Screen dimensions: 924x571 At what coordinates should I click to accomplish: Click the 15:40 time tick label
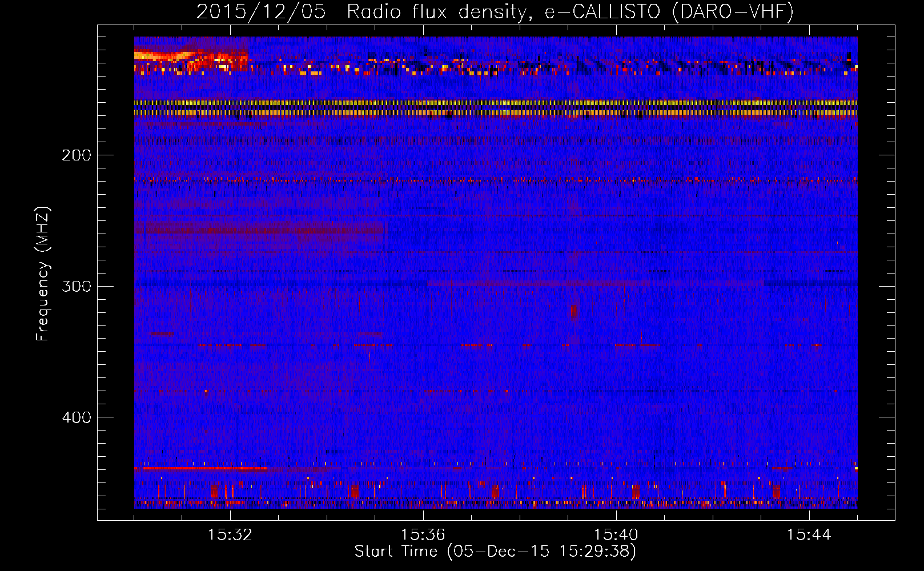(616, 534)
